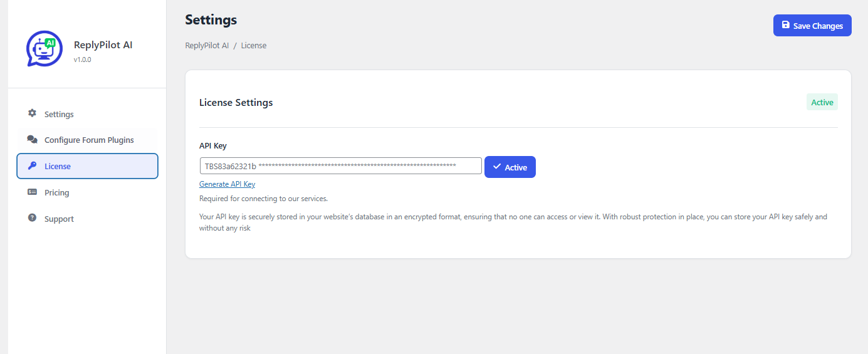Go to the Pricing menu item
Screen dimensions: 868x354
click(87, 192)
